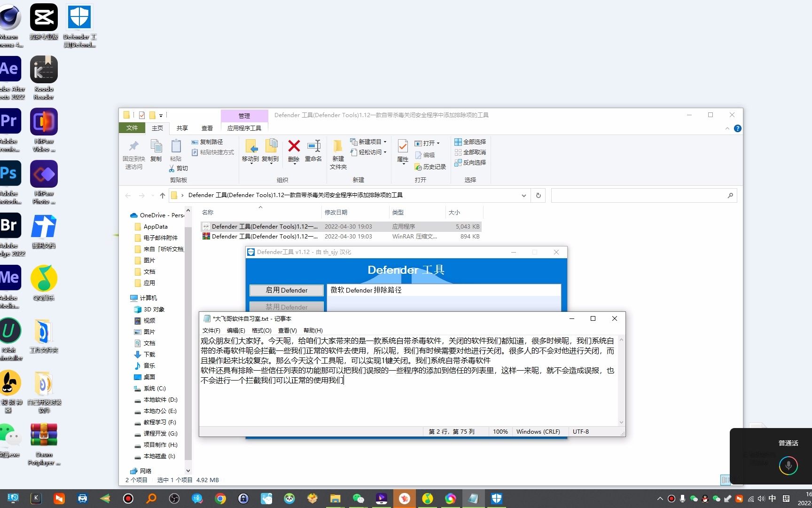The width and height of the screenshot is (812, 508).
Task: Click the 微软 Defender 排除路径 field
Action: (x=444, y=290)
